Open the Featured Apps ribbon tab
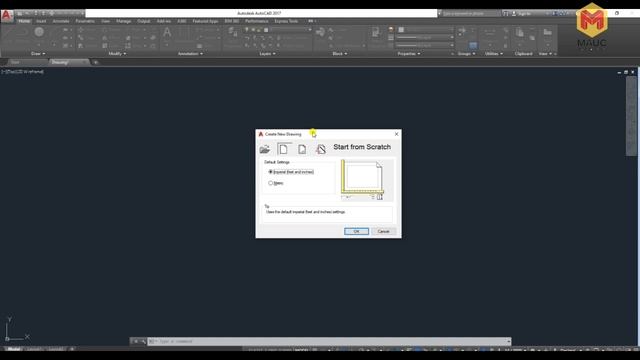Screen dimensions: 640x360 (x=205, y=21)
